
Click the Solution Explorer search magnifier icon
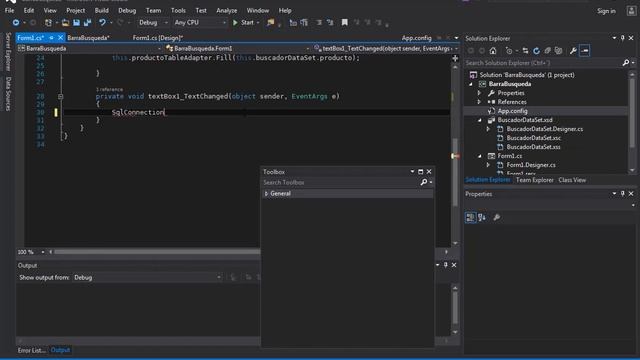point(626,63)
